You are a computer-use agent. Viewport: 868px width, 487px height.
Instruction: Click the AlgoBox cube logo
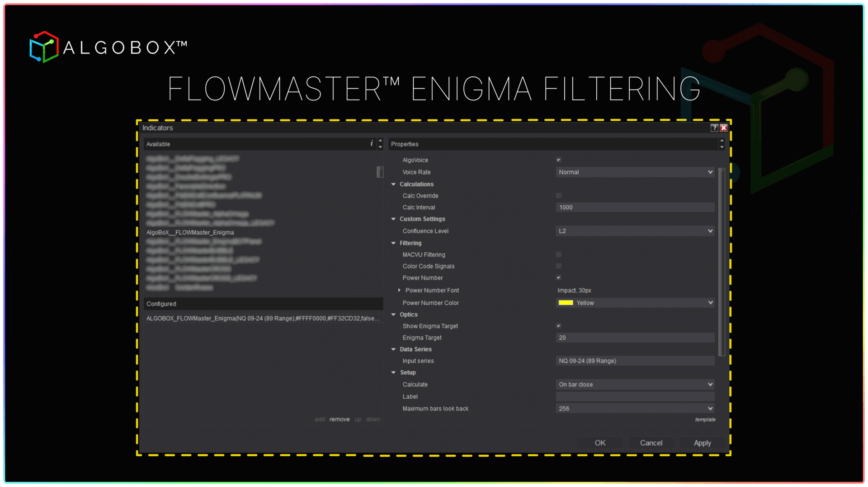[x=44, y=47]
